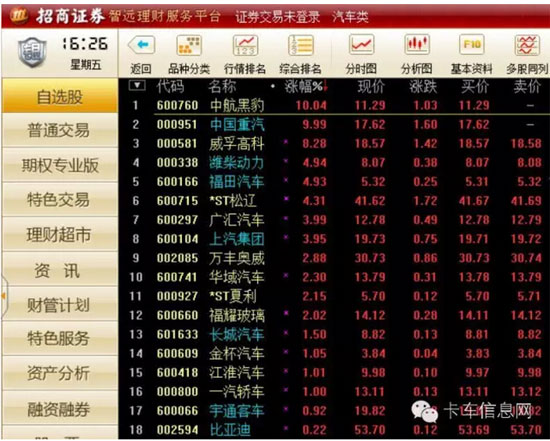This screenshot has width=550, height=441.
Task: Sort by 现价 column header
Action: pyautogui.click(x=371, y=86)
